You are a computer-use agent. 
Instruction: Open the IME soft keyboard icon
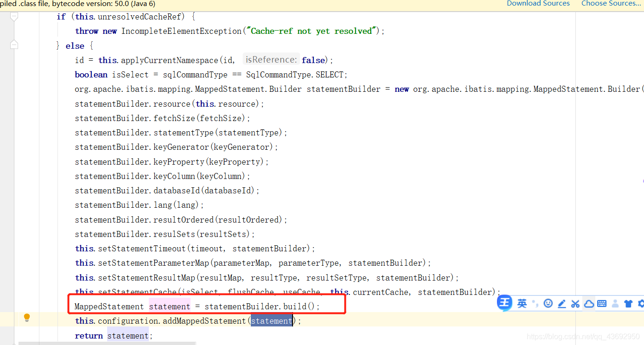602,304
